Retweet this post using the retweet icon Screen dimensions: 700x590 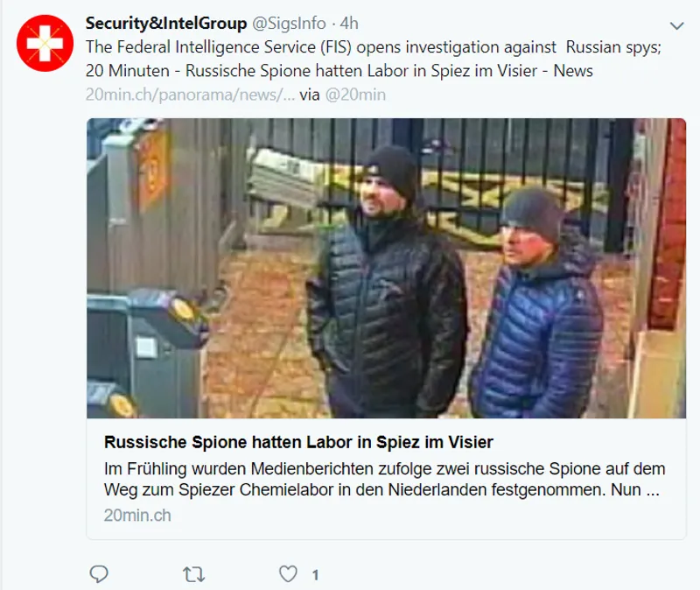point(193,573)
